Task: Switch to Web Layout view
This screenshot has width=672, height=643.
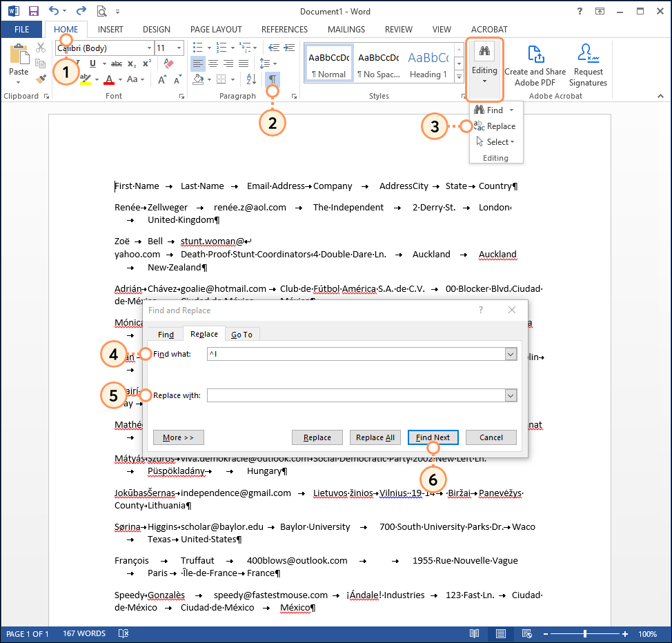Action: pos(526,633)
